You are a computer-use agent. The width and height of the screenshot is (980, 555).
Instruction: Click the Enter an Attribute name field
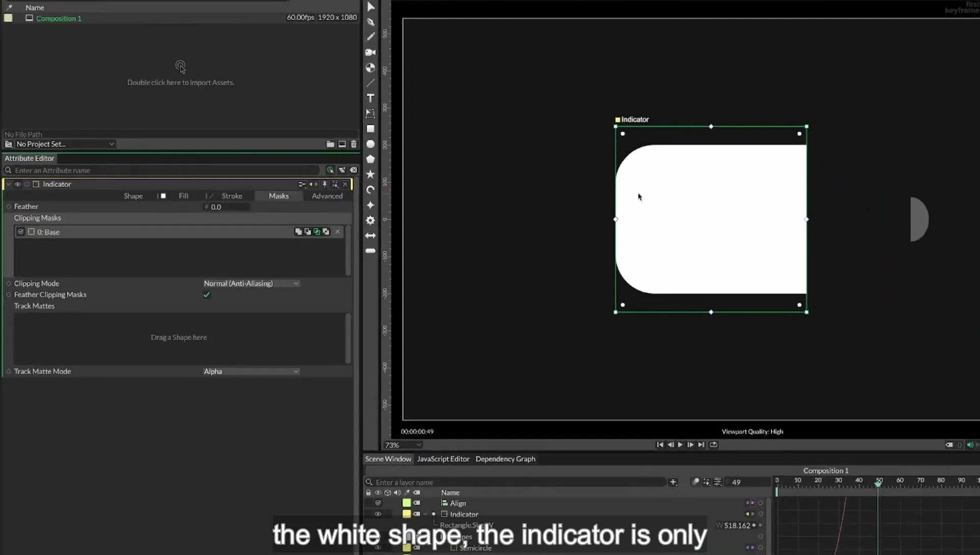click(x=166, y=170)
